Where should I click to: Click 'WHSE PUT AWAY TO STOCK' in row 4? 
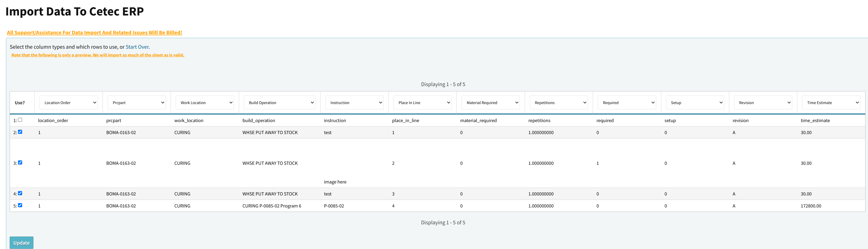tap(270, 194)
